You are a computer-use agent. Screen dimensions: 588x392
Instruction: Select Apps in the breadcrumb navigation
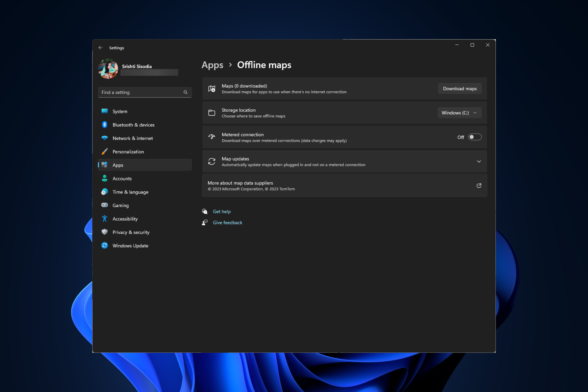click(212, 65)
